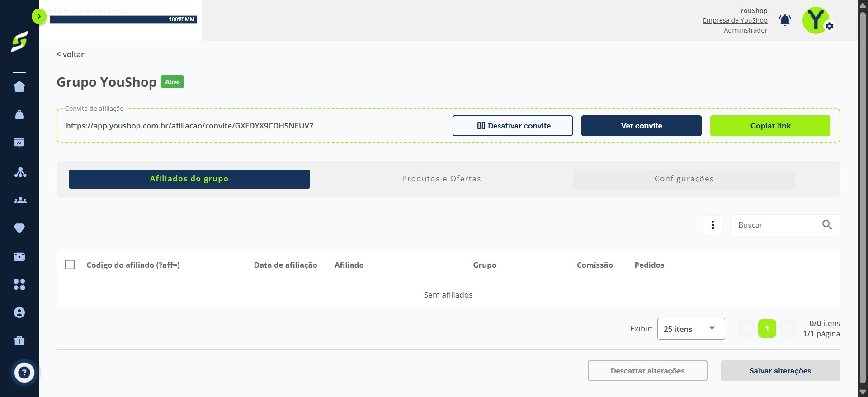Open the affiliate network icon in sidebar
868x397 pixels.
pos(20,172)
